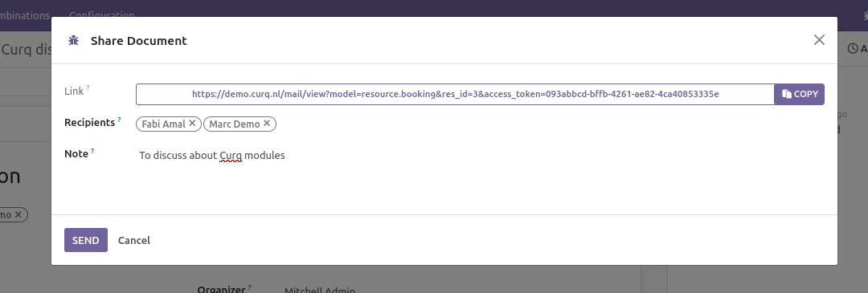The width and height of the screenshot is (868, 293).
Task: Close the Share Document dialog
Action: tap(819, 40)
